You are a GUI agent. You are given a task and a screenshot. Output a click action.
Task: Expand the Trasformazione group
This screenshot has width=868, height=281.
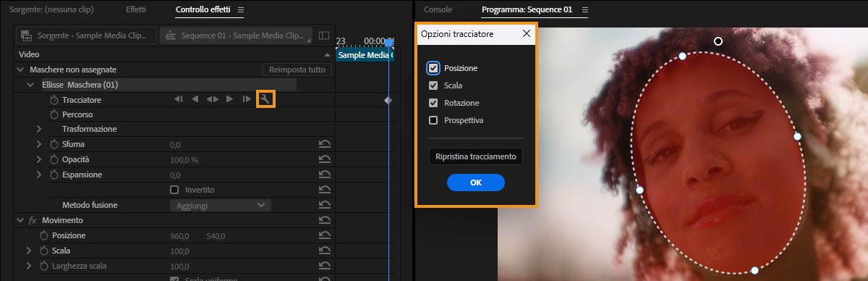(39, 129)
